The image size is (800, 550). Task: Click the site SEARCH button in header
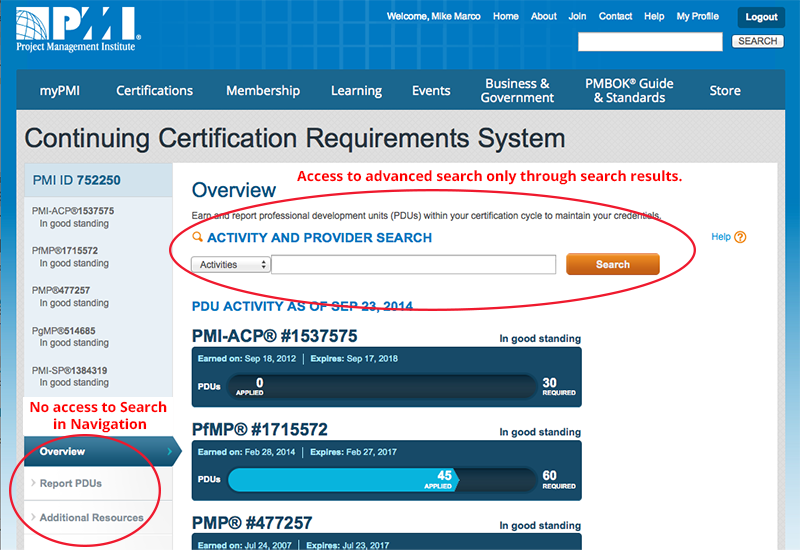pos(758,41)
